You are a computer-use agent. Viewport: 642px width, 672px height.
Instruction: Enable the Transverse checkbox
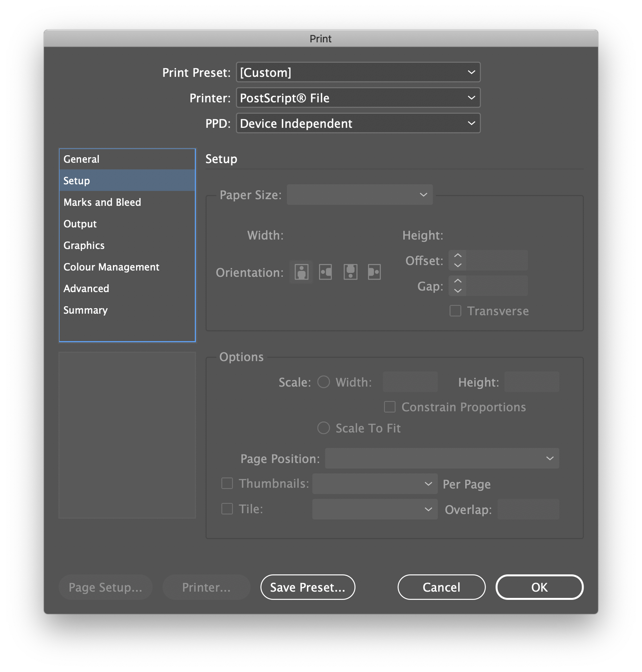click(455, 311)
